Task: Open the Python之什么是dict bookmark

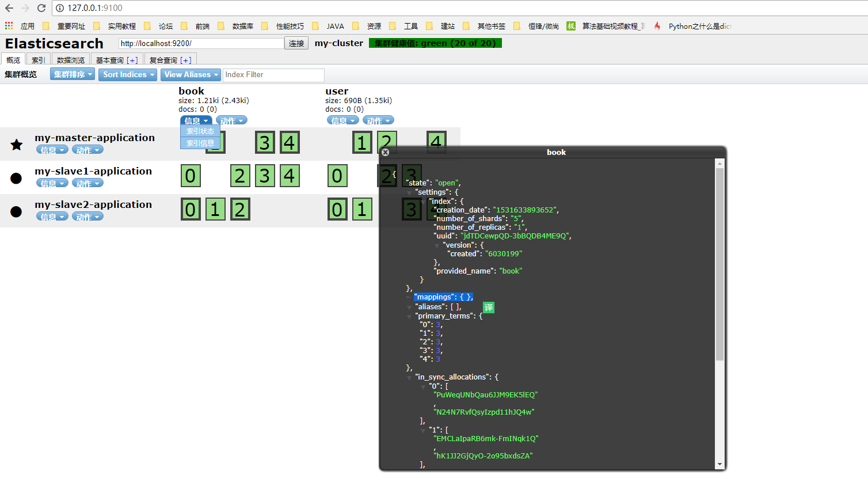Action: click(692, 26)
